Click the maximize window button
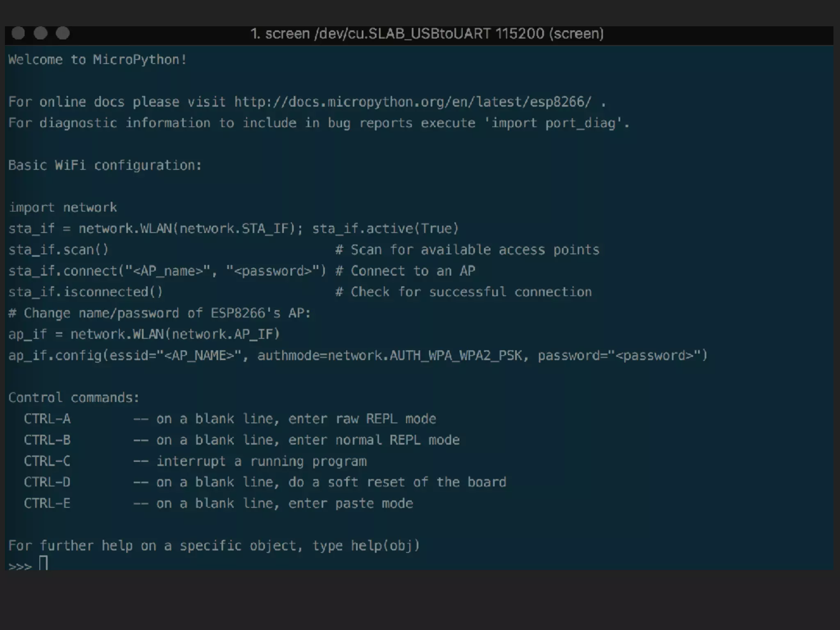Image resolution: width=840 pixels, height=630 pixels. [x=63, y=33]
